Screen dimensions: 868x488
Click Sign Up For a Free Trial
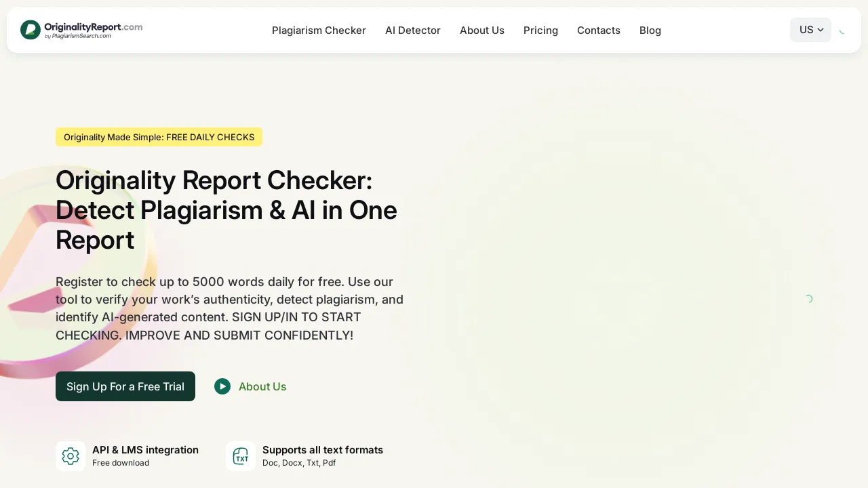(x=125, y=386)
